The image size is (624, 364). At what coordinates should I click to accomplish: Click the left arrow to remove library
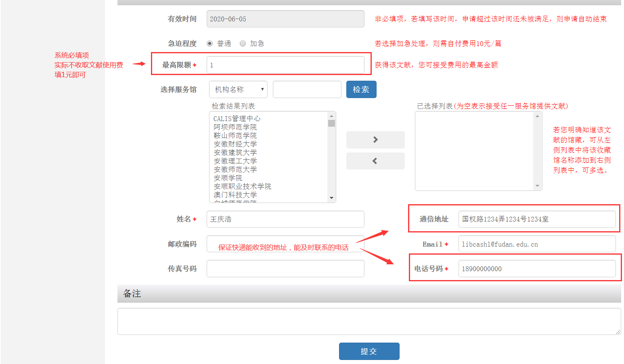(375, 161)
